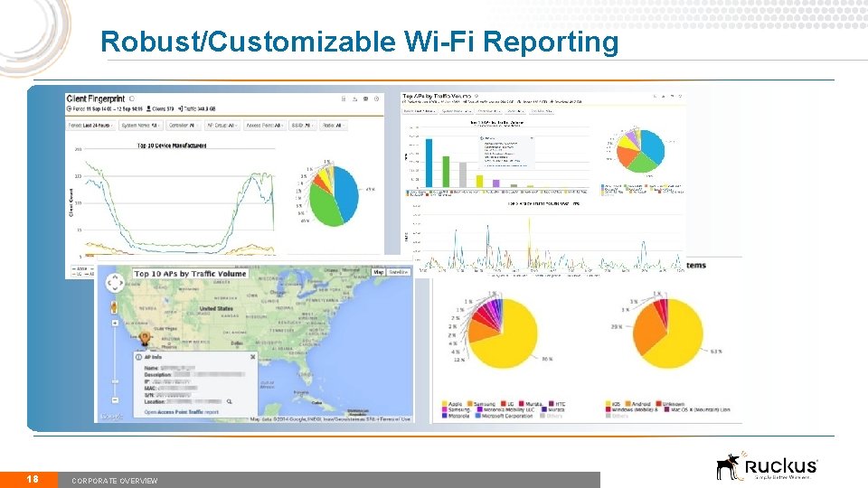This screenshot has height=488, width=868.
Task: Click the AP Info information icon
Action: point(139,357)
